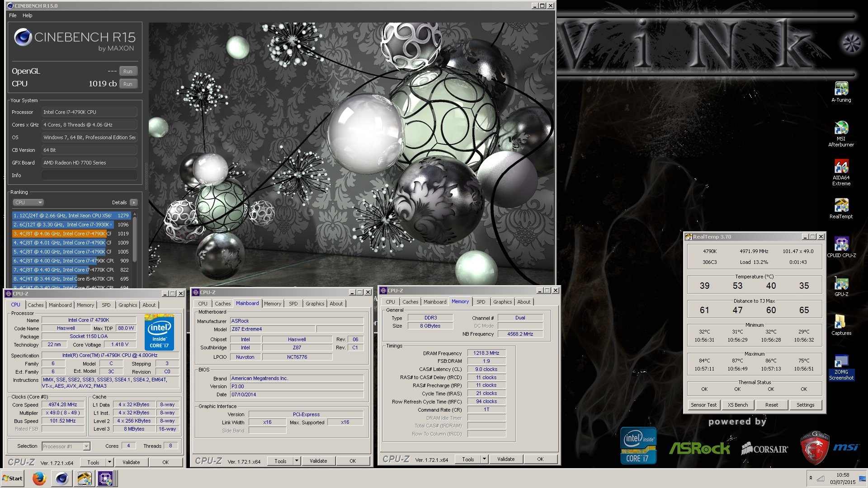Click RealTemp icon in taskbar
This screenshot has width=868, height=488.
click(84, 478)
